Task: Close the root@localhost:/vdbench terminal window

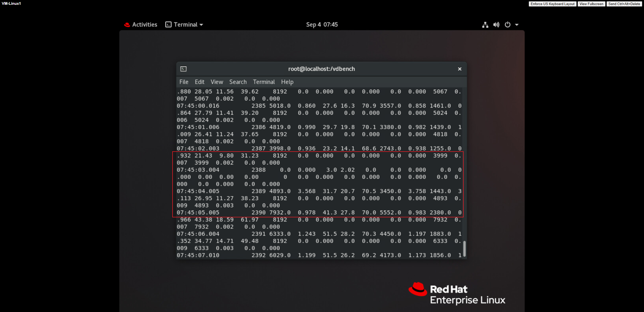Action: tap(460, 69)
